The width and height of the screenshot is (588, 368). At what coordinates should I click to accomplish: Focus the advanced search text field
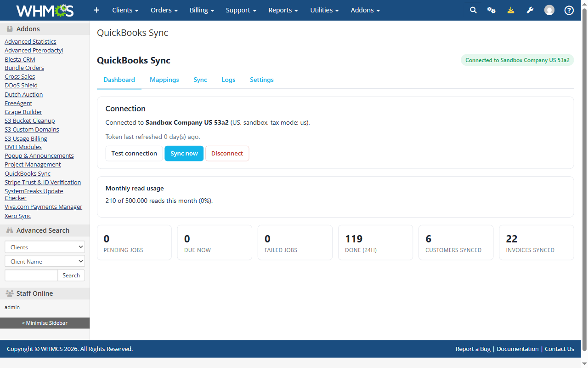pos(31,275)
